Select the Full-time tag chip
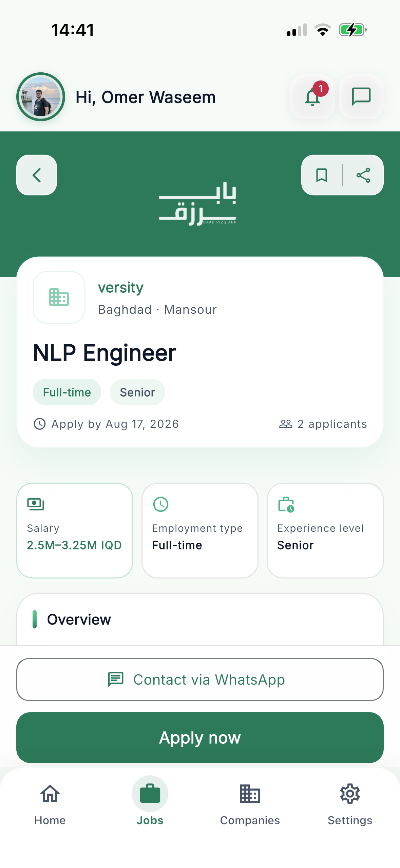The width and height of the screenshot is (400, 868). pyautogui.click(x=67, y=392)
